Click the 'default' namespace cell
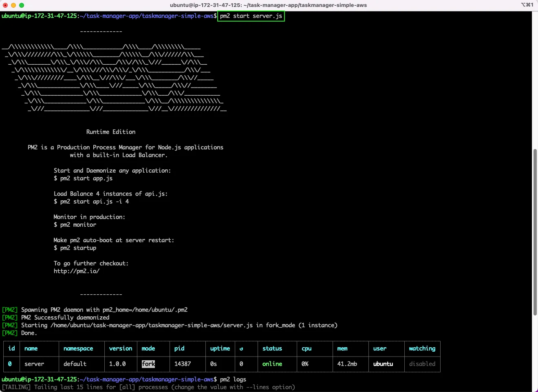Image resolution: width=538 pixels, height=392 pixels. point(75,364)
